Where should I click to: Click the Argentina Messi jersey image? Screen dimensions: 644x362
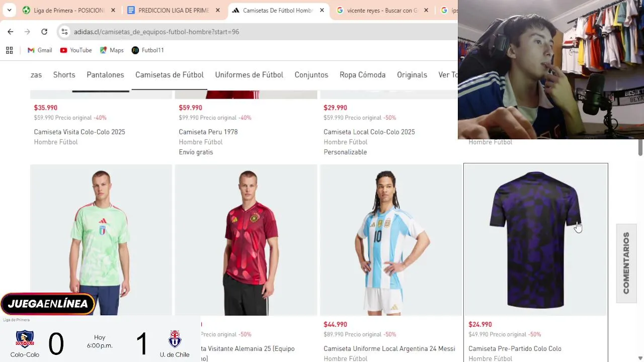[391, 240]
